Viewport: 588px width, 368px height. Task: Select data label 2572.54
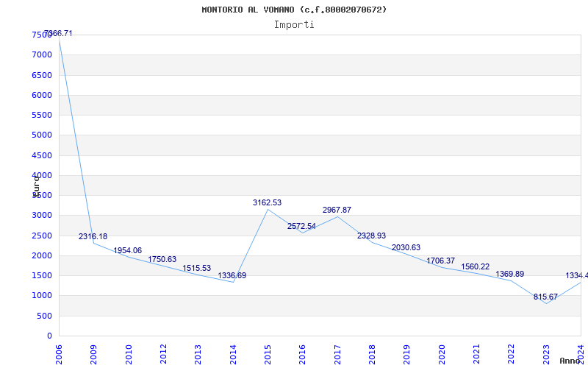point(301,227)
